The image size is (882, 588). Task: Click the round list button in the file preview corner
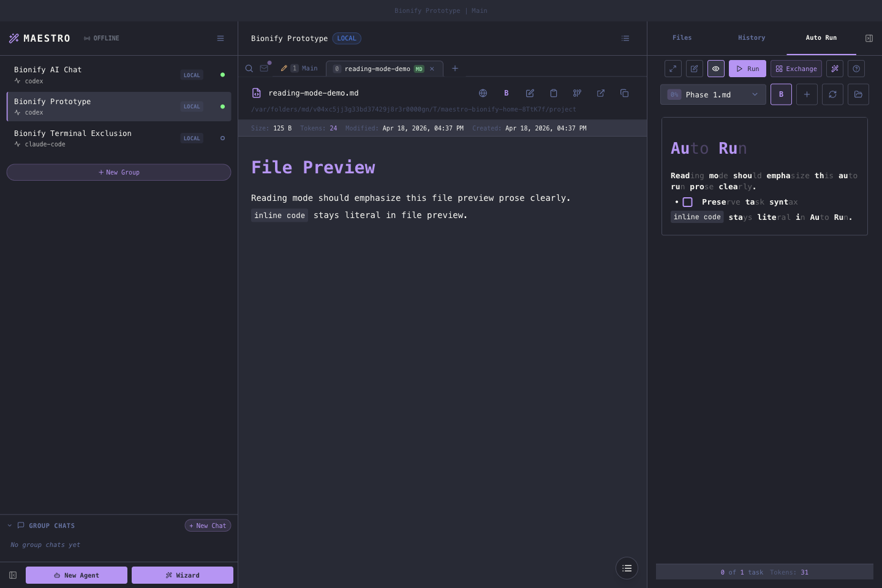point(627,568)
